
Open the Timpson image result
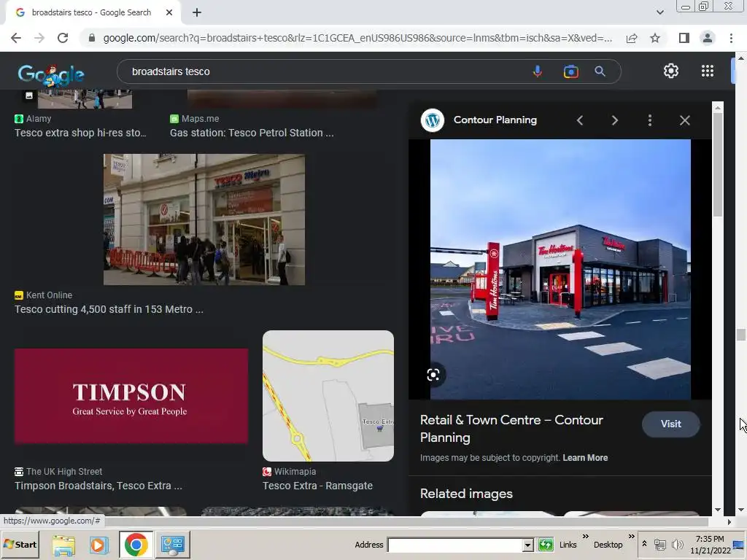[x=131, y=396]
